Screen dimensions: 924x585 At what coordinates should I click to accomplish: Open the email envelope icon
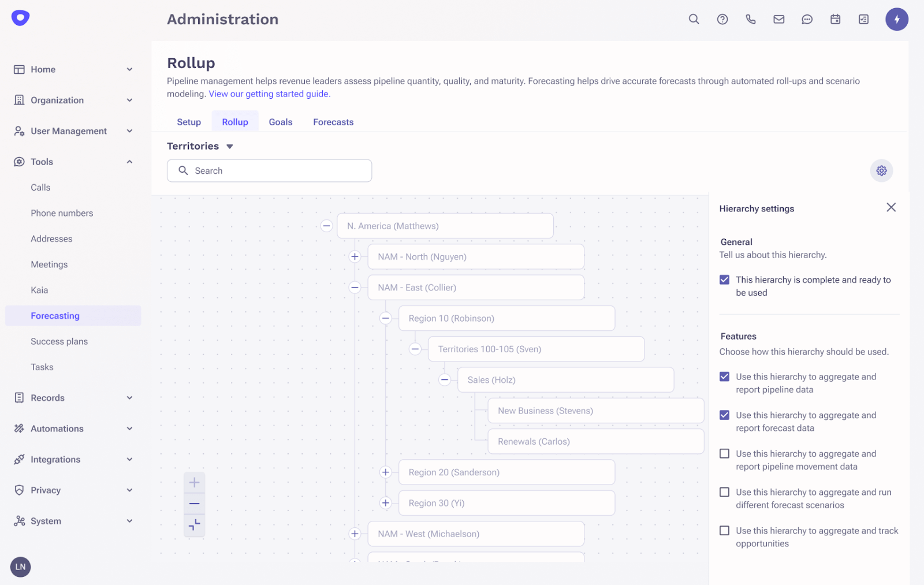[x=778, y=19]
